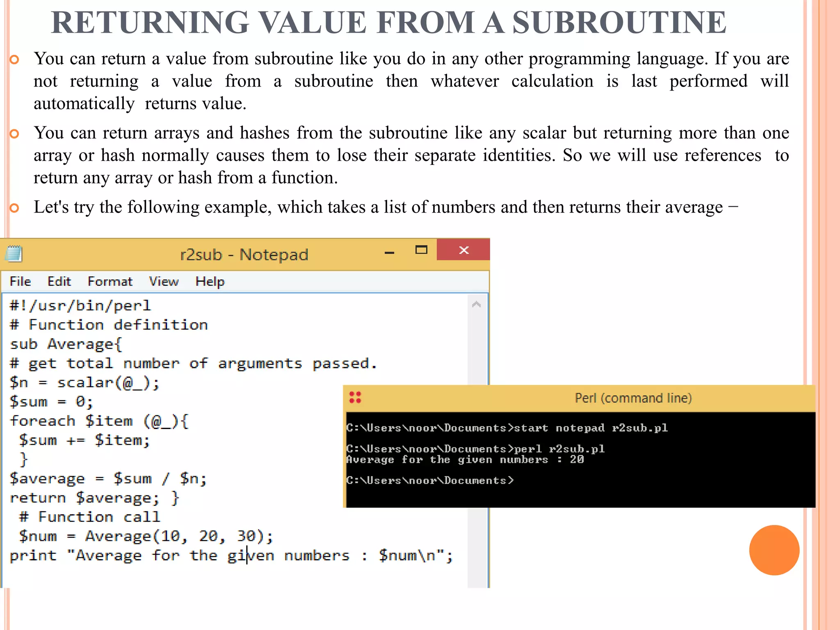Click 'perl r2sub.pl' command in console
This screenshot has width=840, height=630.
click(x=559, y=449)
